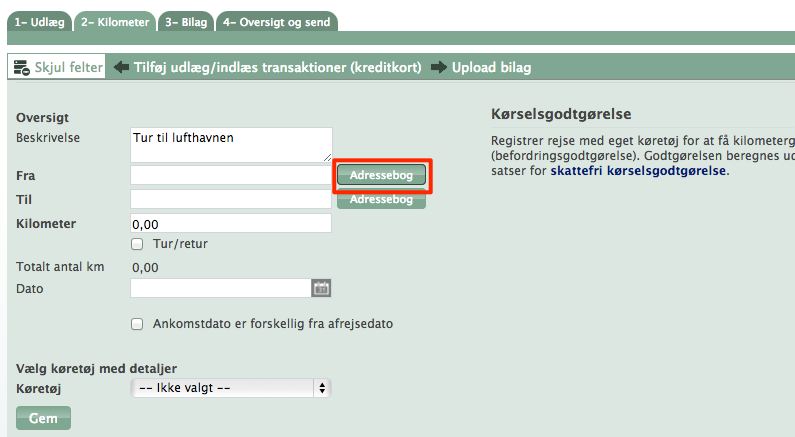The image size is (795, 437).
Task: Click the Kørselsgodtgørelse heading
Action: tap(561, 114)
